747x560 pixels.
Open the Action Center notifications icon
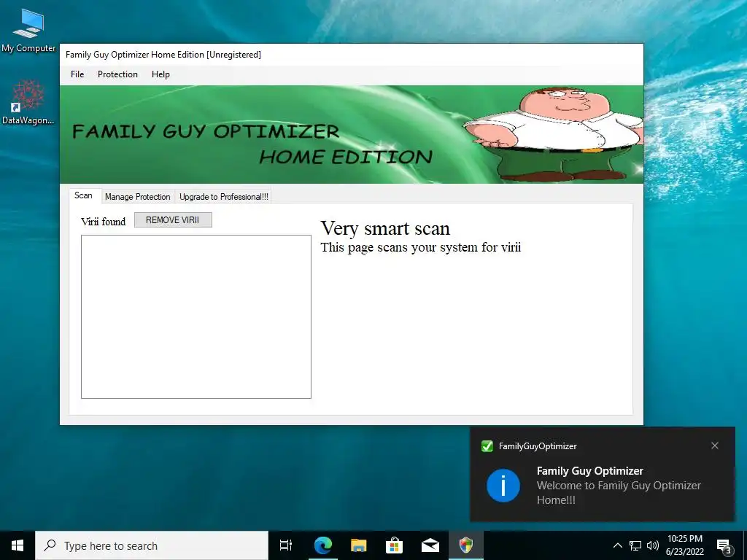click(724, 546)
